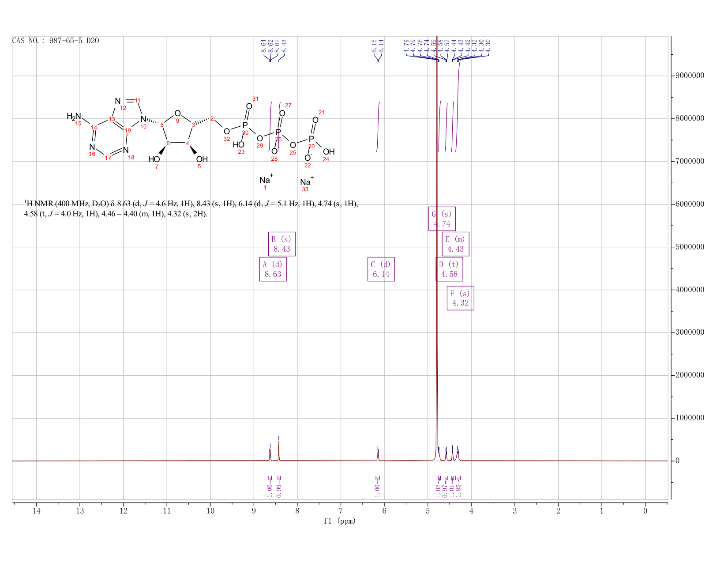Click the E (m) 4.43 multiplet label

click(x=455, y=244)
